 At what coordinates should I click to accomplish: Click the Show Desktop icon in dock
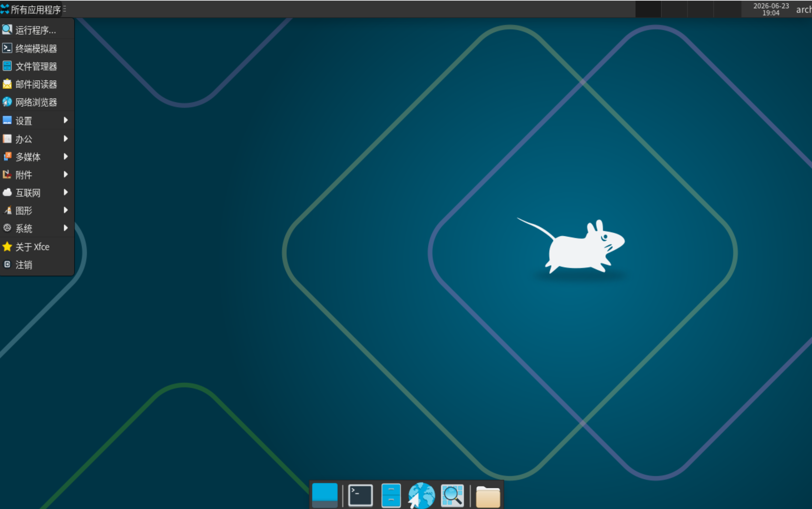pos(325,495)
